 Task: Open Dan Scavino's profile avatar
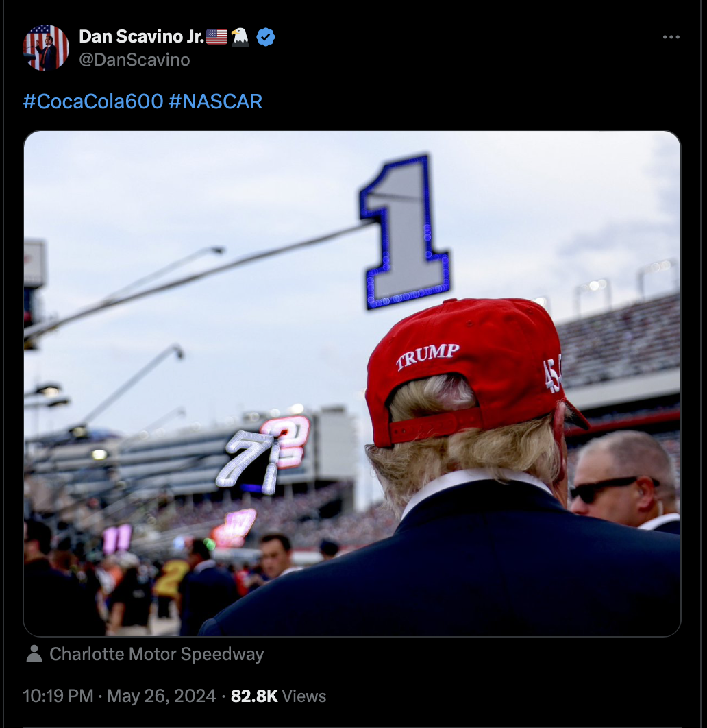[46, 48]
